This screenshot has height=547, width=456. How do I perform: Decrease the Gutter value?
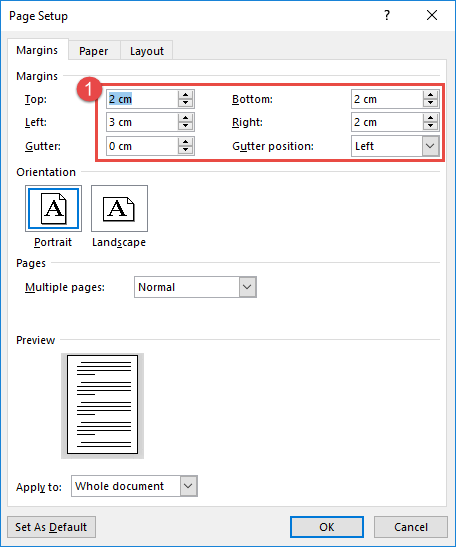[x=185, y=150]
